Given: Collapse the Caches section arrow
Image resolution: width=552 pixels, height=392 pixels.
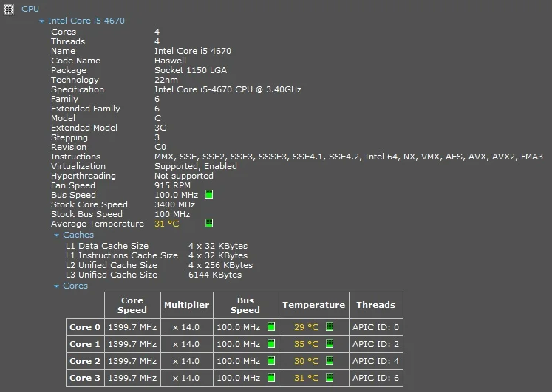Looking at the screenshot, I should coord(56,235).
